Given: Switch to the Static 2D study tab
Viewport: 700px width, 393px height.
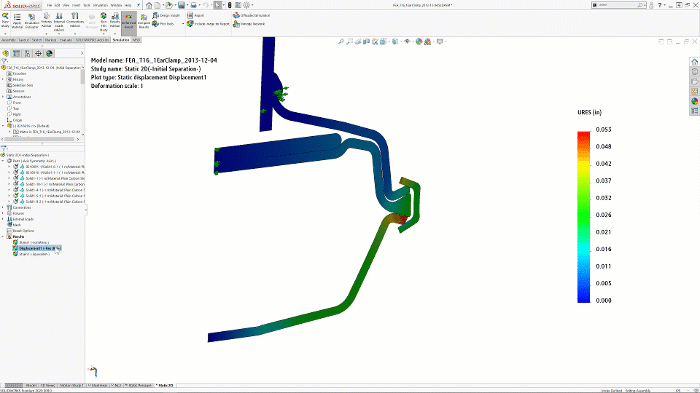Looking at the screenshot, I should click(x=166, y=385).
